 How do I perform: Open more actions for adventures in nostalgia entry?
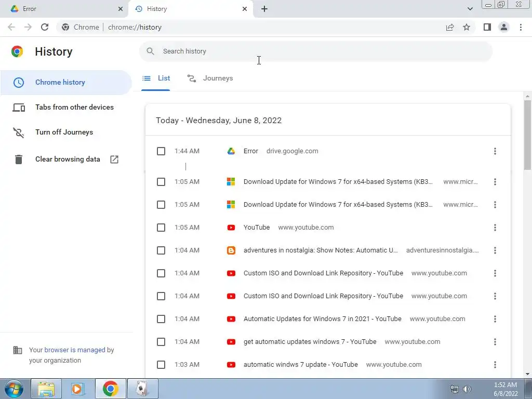tap(495, 250)
